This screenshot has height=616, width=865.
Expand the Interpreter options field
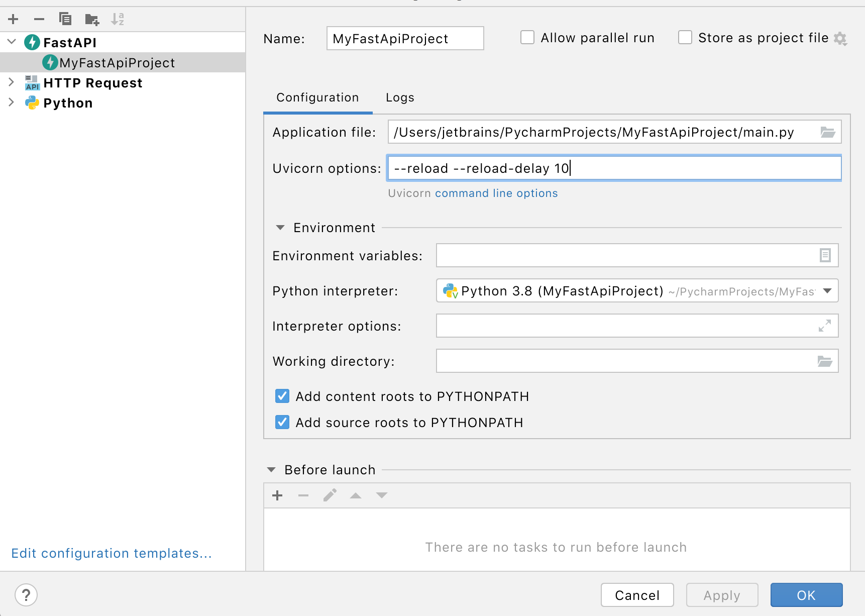coord(825,326)
